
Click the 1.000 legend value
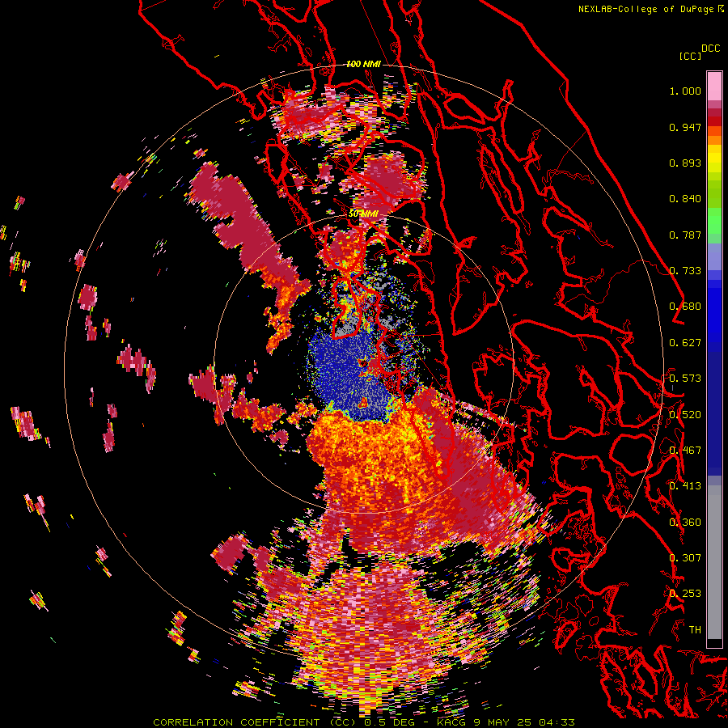(685, 91)
